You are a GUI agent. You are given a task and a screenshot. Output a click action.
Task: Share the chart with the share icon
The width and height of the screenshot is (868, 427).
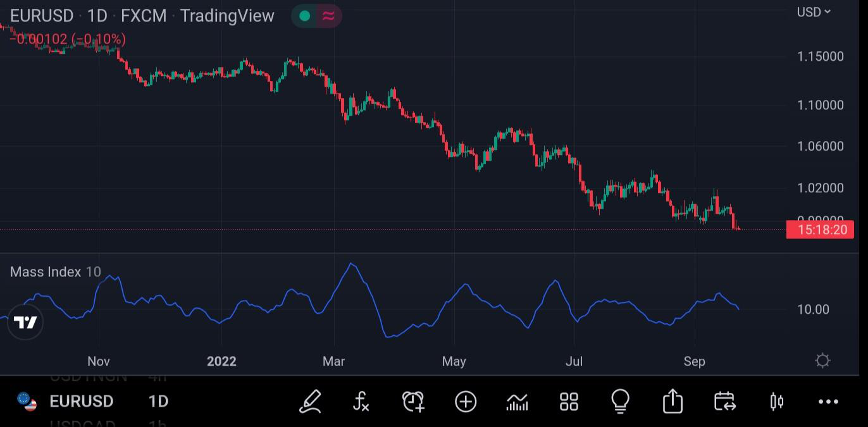(x=672, y=402)
